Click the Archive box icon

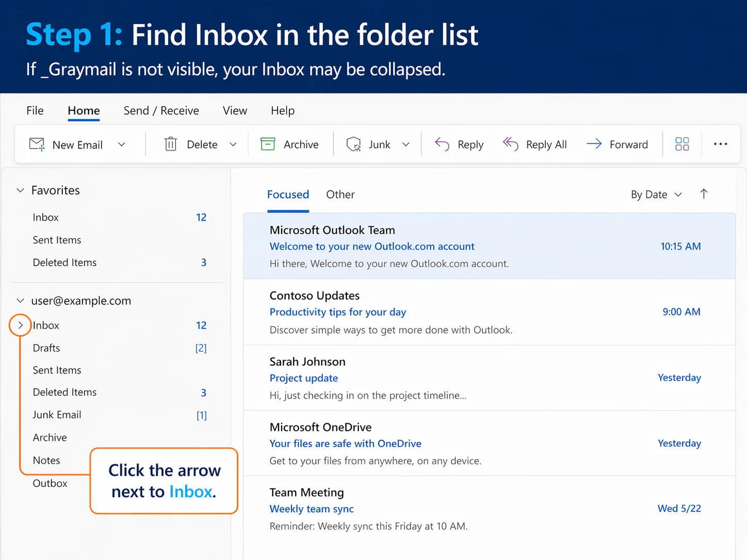[x=268, y=144]
